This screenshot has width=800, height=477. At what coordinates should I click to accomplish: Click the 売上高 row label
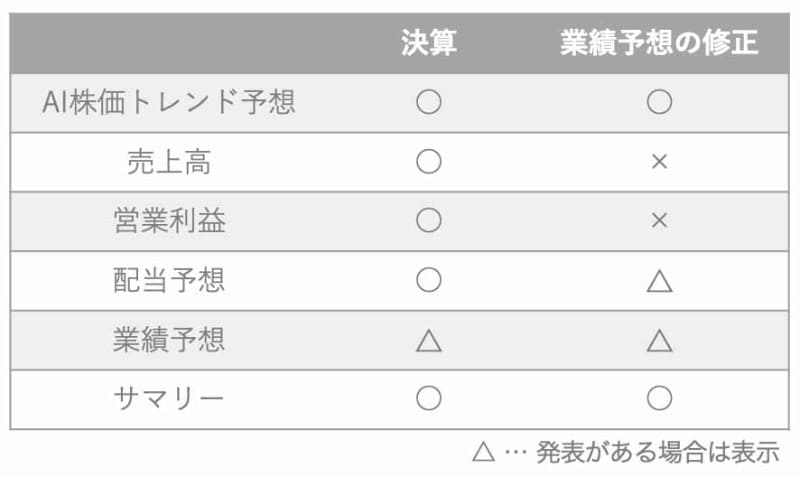pos(169,161)
